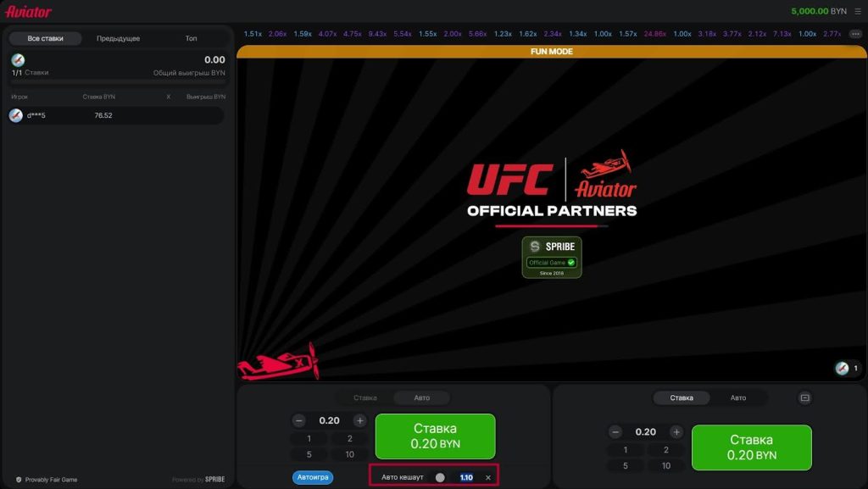The height and width of the screenshot is (489, 868).
Task: Toggle the Авто кешаут switch
Action: click(x=441, y=477)
